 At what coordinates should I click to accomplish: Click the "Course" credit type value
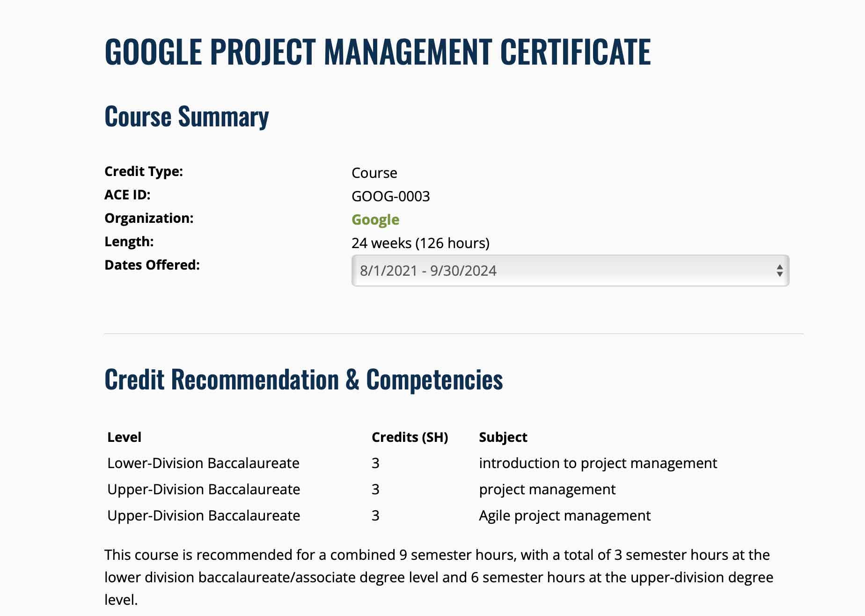374,173
